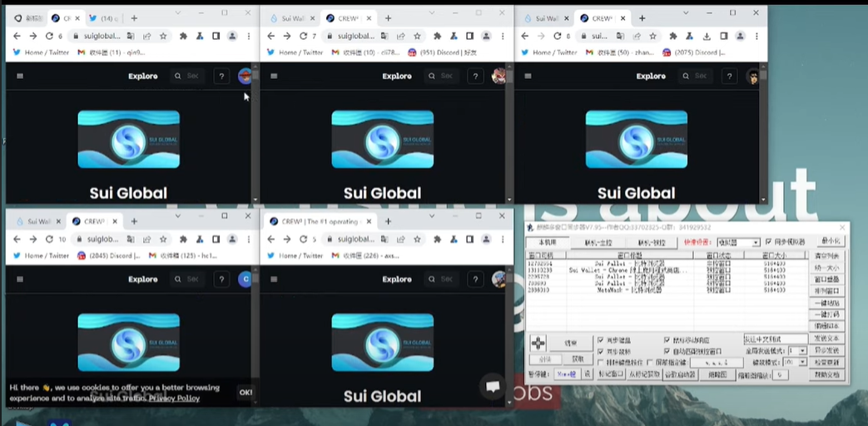868x426 pixels.
Task: Click translate icon in 收件匣 (11) window address bar
Action: click(130, 36)
